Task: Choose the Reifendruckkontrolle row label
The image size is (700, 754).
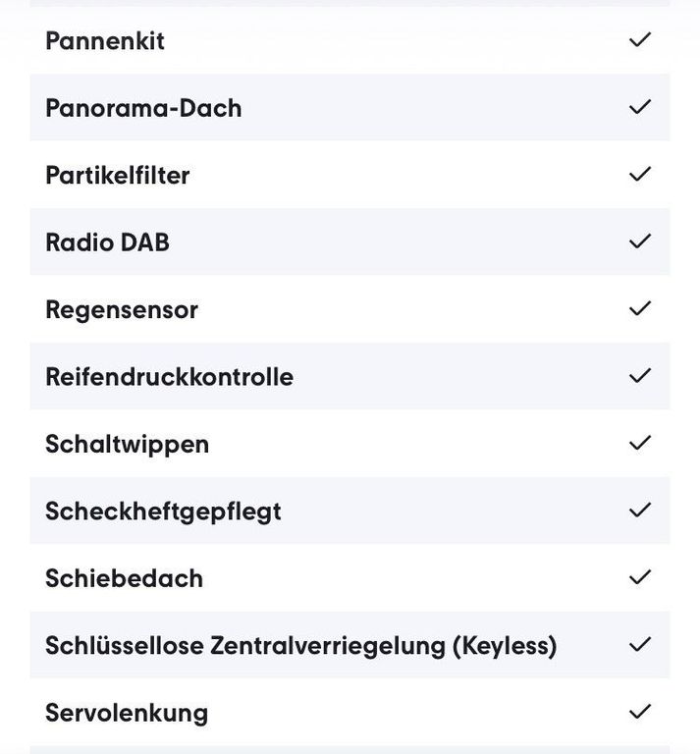Action: 169,377
